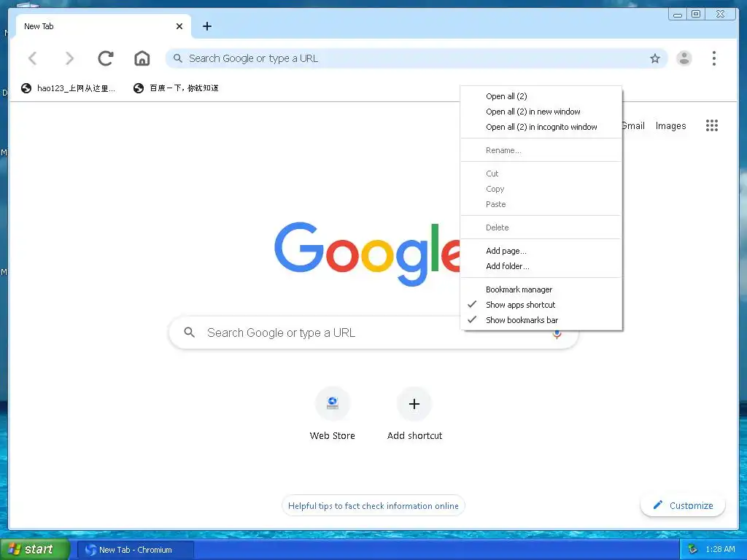Click the Add shortcut tile
This screenshot has width=747, height=560.
414,414
